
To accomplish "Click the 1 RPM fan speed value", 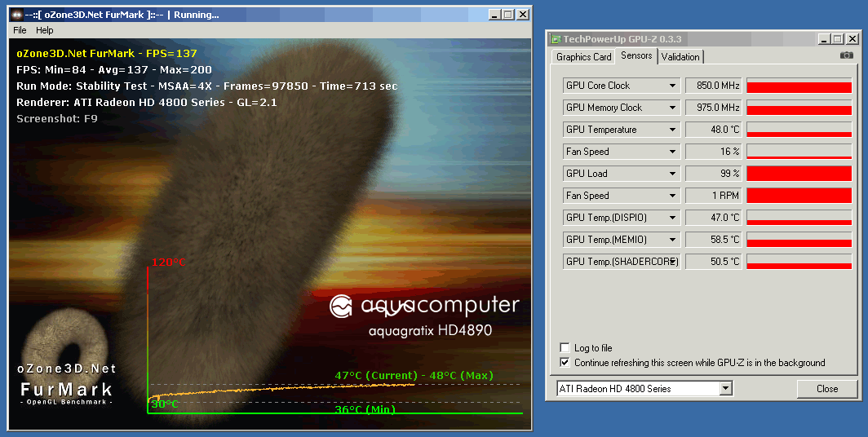I will click(714, 196).
